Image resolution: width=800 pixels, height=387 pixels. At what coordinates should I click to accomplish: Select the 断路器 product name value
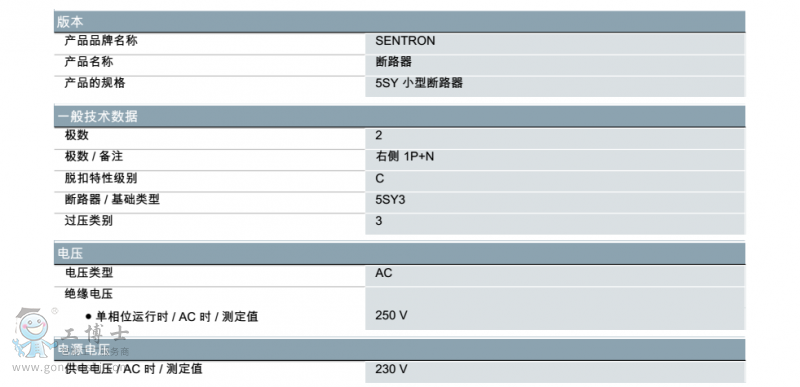(x=393, y=62)
